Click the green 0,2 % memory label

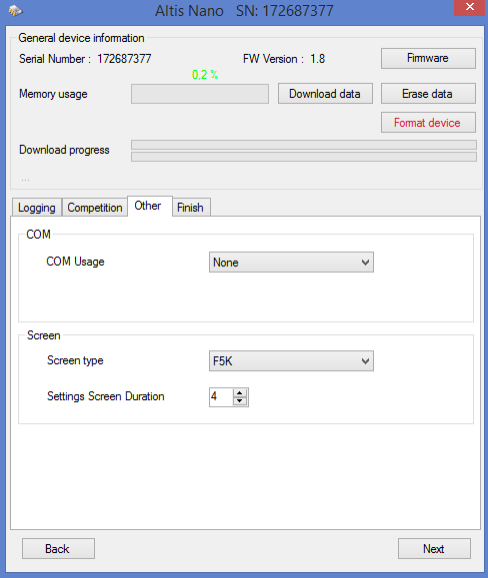(x=205, y=75)
